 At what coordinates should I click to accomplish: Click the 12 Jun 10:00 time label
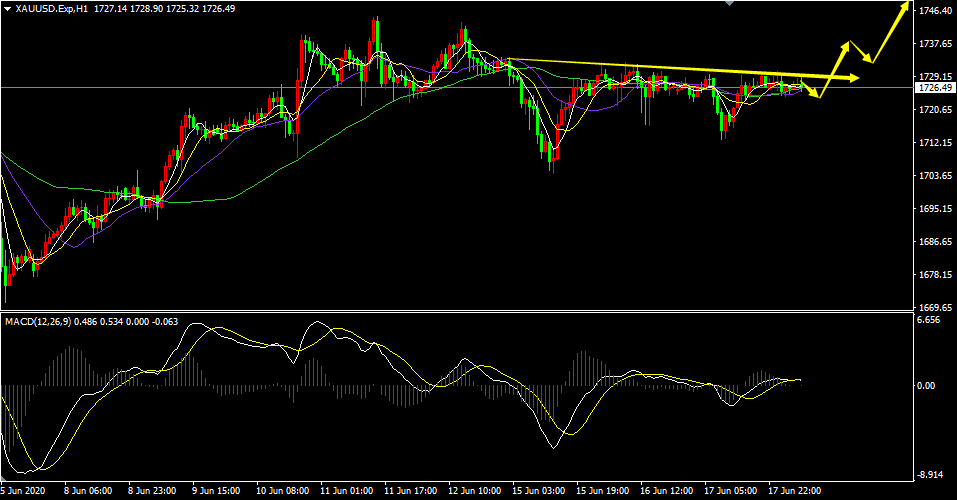tap(476, 491)
